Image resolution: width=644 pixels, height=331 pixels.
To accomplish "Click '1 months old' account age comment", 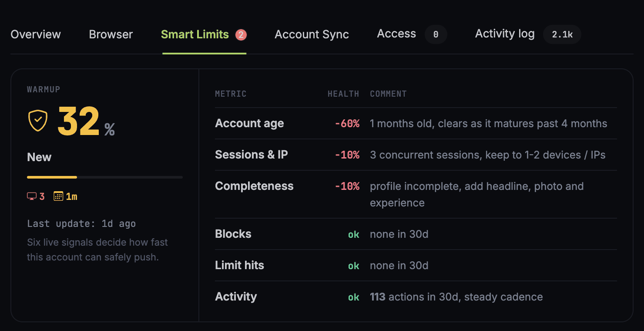I will tap(489, 124).
